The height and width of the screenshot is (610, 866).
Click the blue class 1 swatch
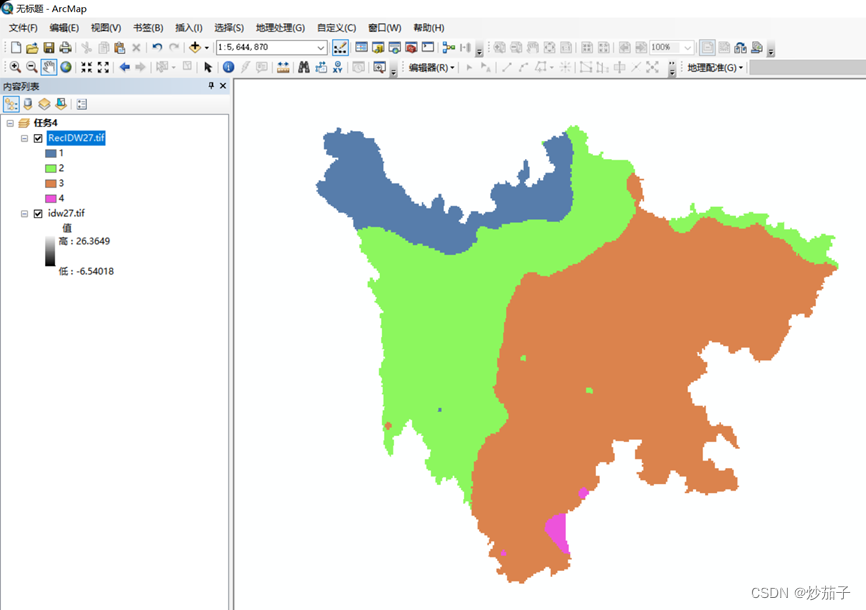pos(51,154)
